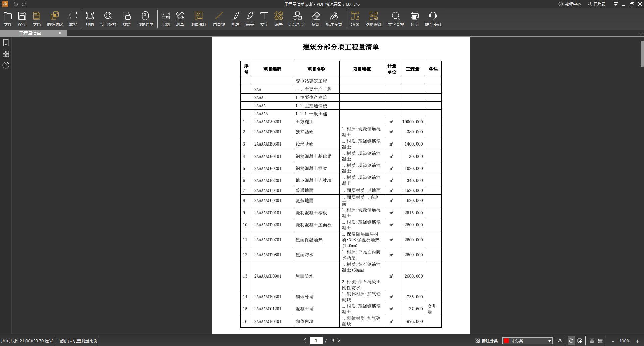Click the 画直线 draw line tool
This screenshot has width=644, height=346.
click(219, 19)
